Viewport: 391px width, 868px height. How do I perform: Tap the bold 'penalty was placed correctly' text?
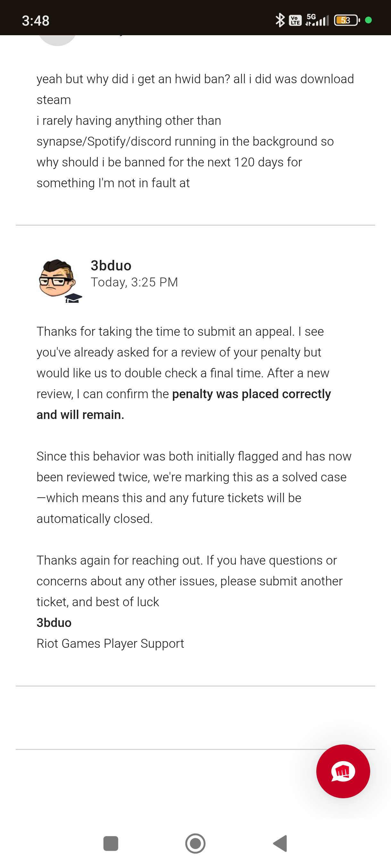251,394
